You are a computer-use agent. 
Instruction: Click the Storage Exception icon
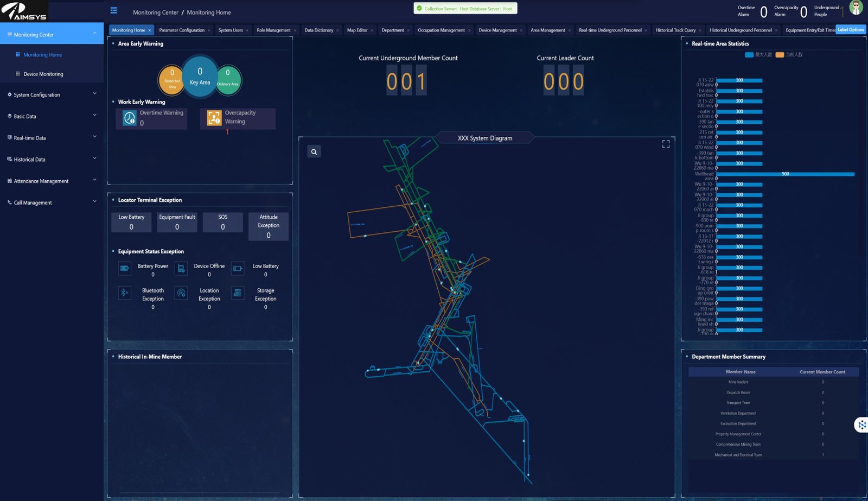point(238,293)
